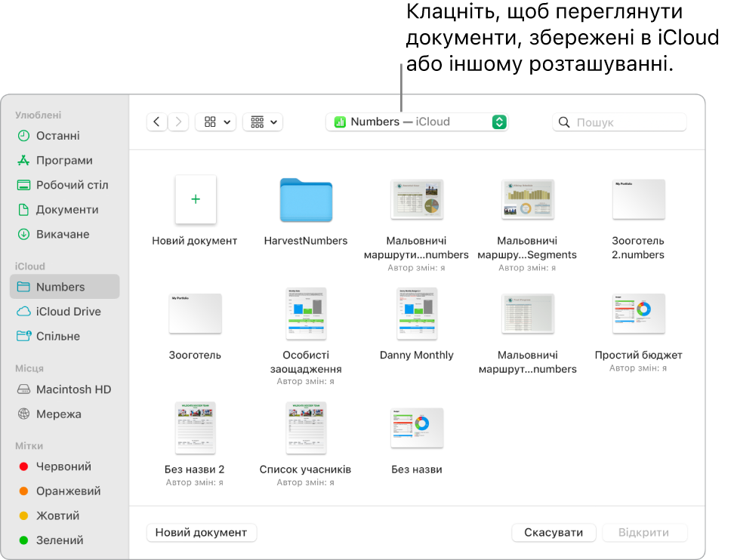Go back with the left chevron button
The height and width of the screenshot is (560, 734).
pos(157,122)
